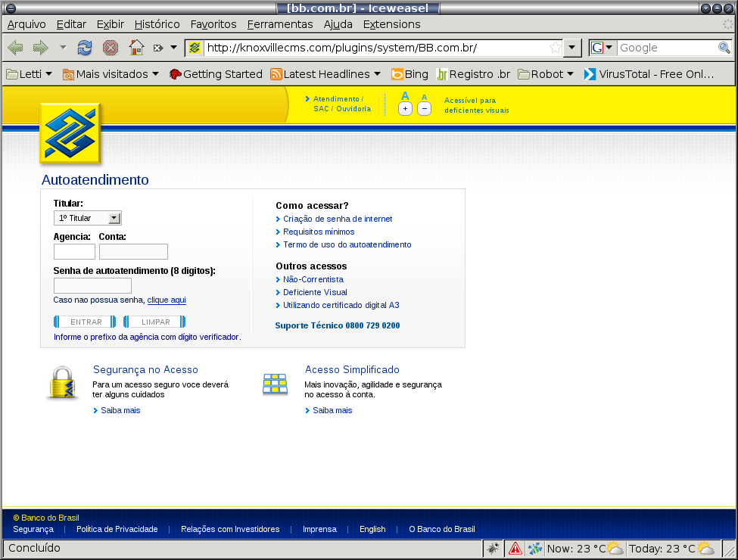The height and width of the screenshot is (560, 738).
Task: Open Política de Privacidade footer link
Action: tap(117, 530)
